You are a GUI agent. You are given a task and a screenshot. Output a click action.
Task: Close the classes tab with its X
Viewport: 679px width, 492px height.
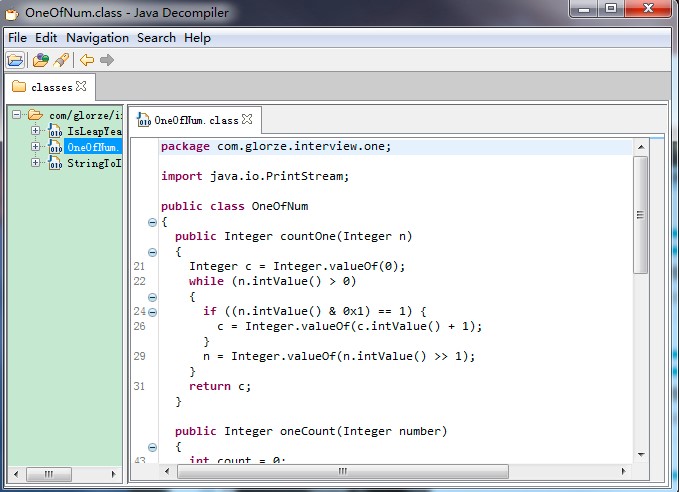(x=81, y=87)
